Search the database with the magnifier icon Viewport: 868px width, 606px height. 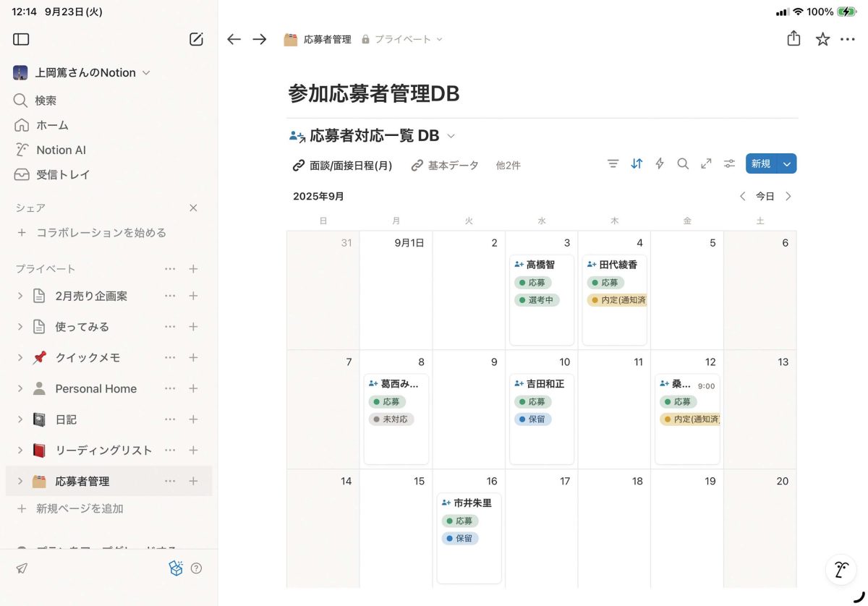(683, 164)
